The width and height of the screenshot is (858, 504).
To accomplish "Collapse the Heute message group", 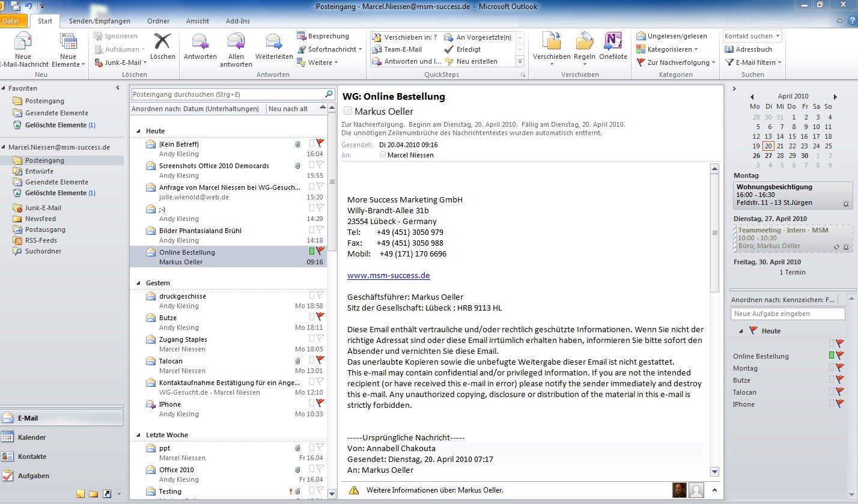I will tap(139, 131).
